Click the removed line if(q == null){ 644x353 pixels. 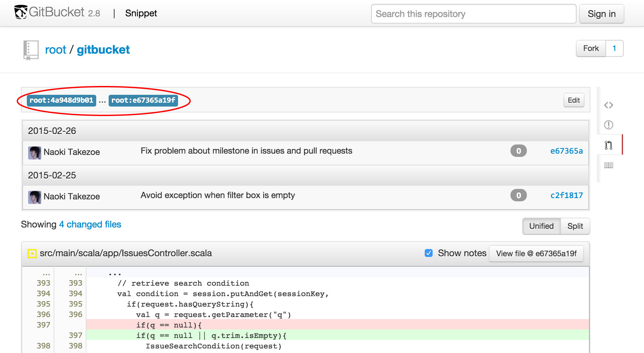coord(338,325)
